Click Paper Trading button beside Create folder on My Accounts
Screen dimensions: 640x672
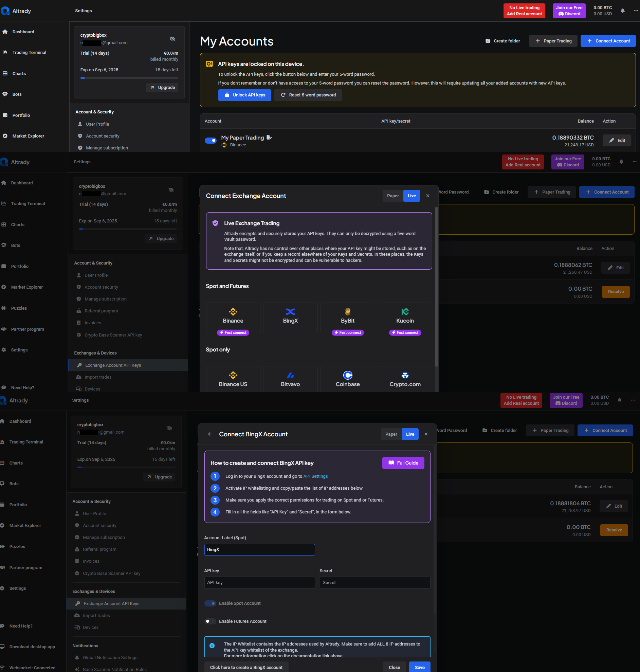click(553, 41)
